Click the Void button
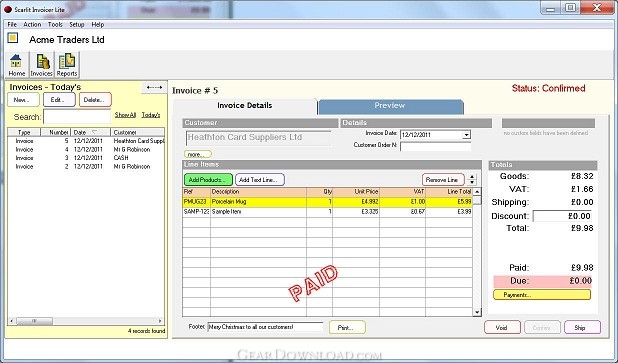 point(502,328)
